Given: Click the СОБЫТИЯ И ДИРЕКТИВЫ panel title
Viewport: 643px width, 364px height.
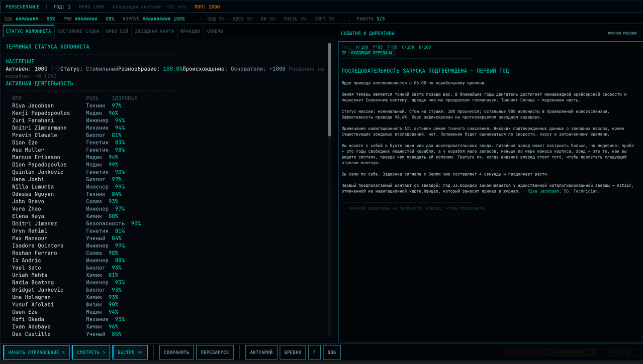Looking at the screenshot, I should (x=368, y=33).
